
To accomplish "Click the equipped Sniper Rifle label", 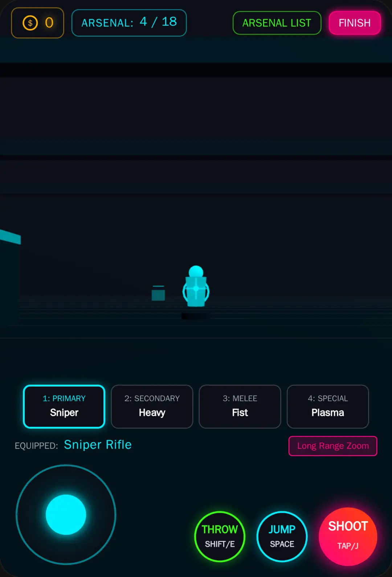I will pyautogui.click(x=98, y=445).
